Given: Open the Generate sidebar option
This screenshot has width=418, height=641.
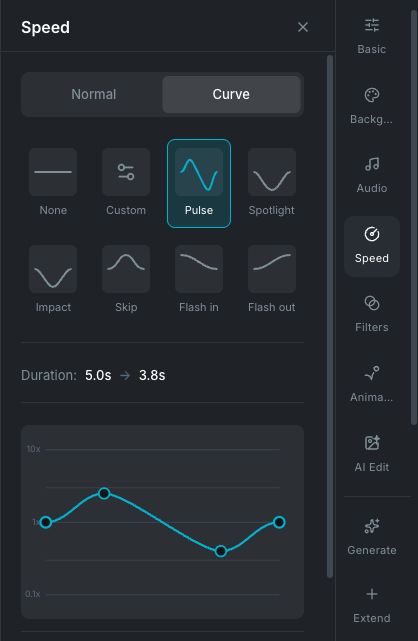Looking at the screenshot, I should coord(372,538).
